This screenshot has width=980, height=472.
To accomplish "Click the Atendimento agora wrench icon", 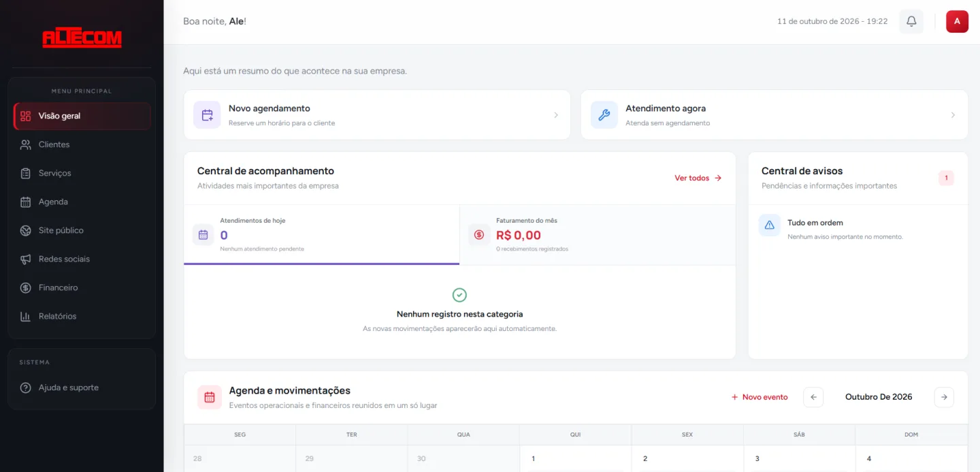I will coord(604,114).
